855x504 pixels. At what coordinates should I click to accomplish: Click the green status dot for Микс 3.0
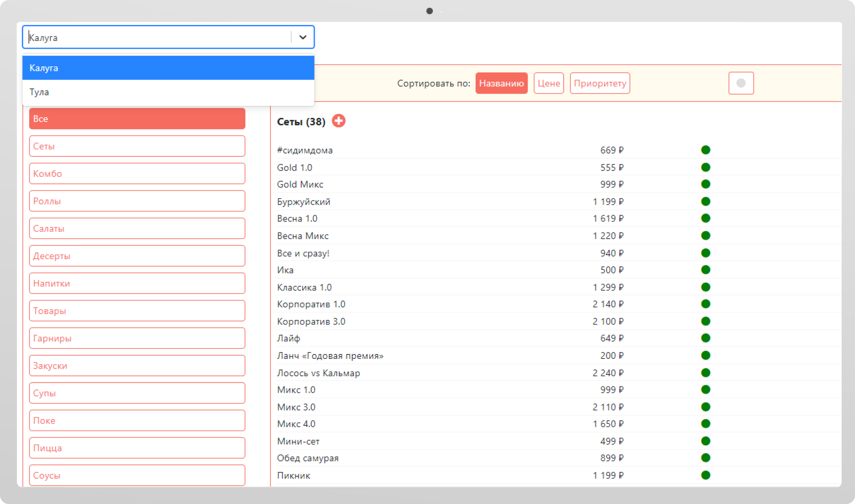click(705, 407)
